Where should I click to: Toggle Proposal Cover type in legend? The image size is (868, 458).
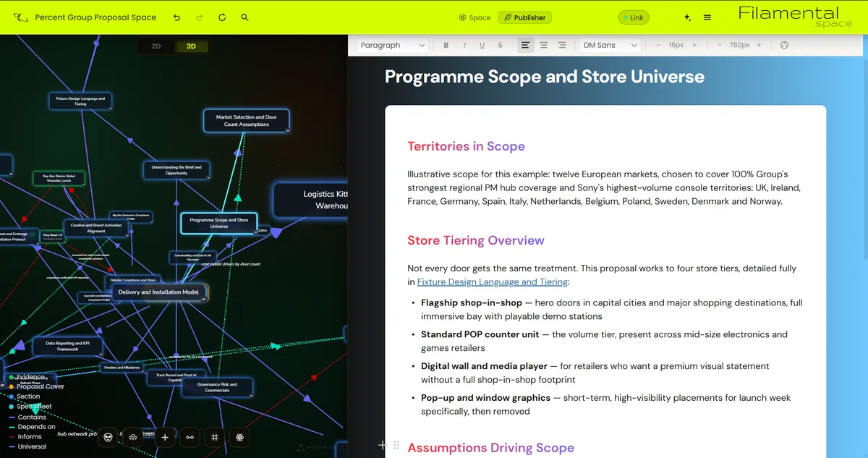(36, 386)
